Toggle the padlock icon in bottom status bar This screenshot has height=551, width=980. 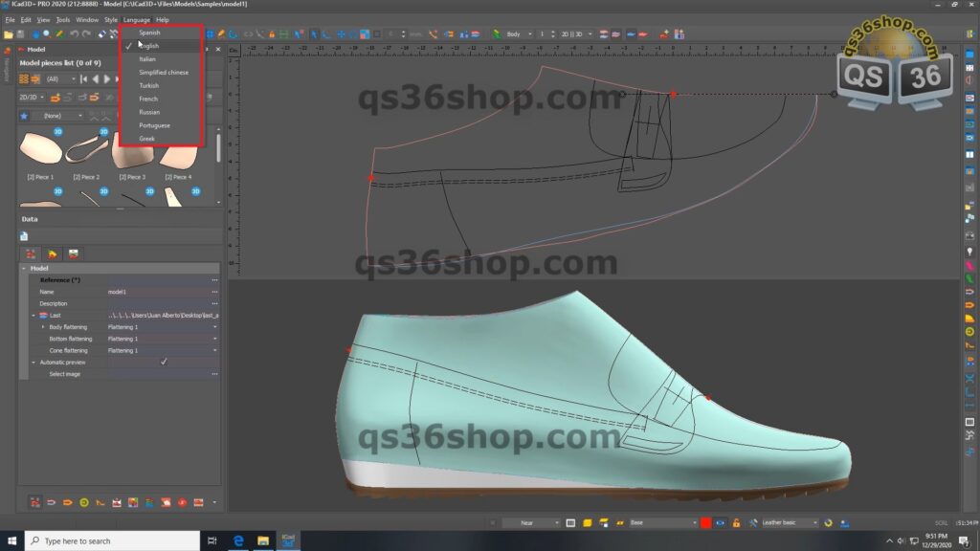coord(737,522)
